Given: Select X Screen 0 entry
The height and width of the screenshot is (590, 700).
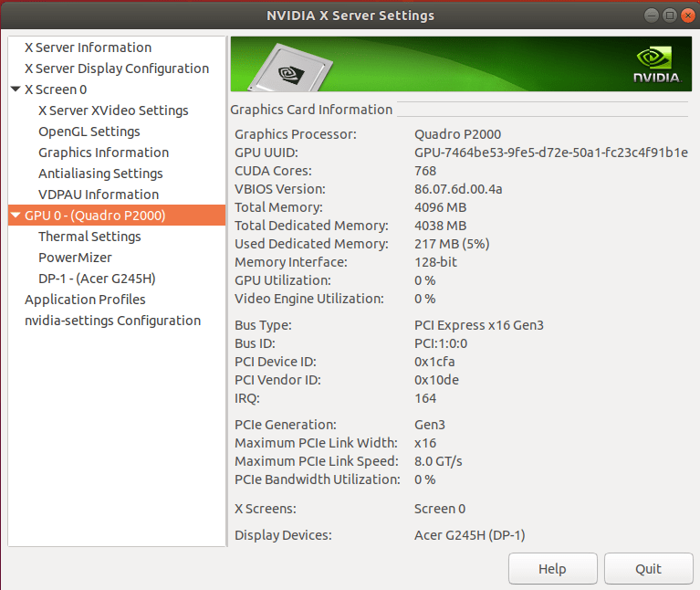Looking at the screenshot, I should (56, 90).
